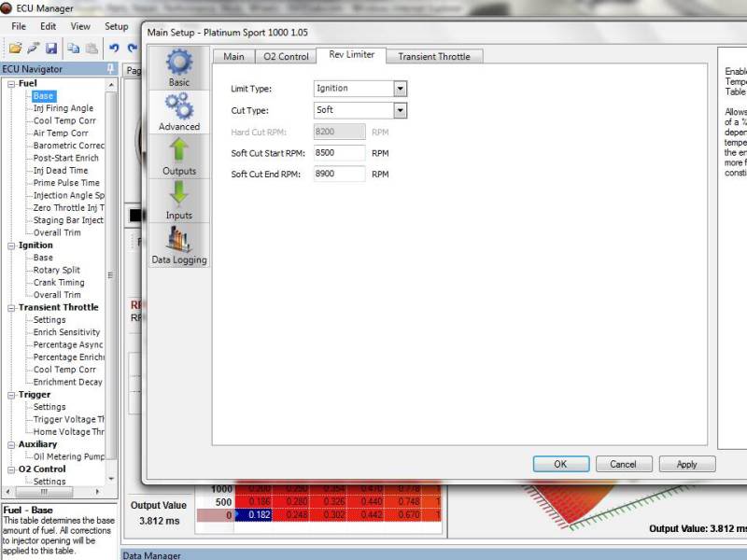The height and width of the screenshot is (560, 747).
Task: Click navigator vertical scrollbar up arrow
Action: [x=111, y=85]
